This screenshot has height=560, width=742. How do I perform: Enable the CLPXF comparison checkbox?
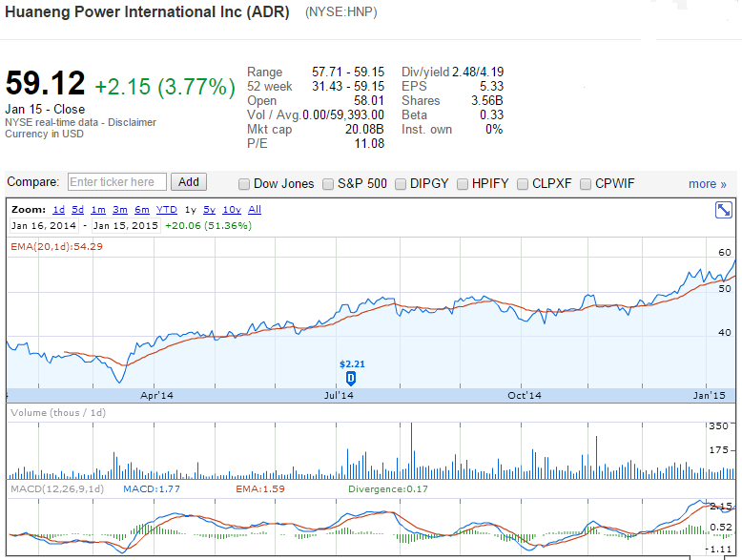[x=523, y=184]
